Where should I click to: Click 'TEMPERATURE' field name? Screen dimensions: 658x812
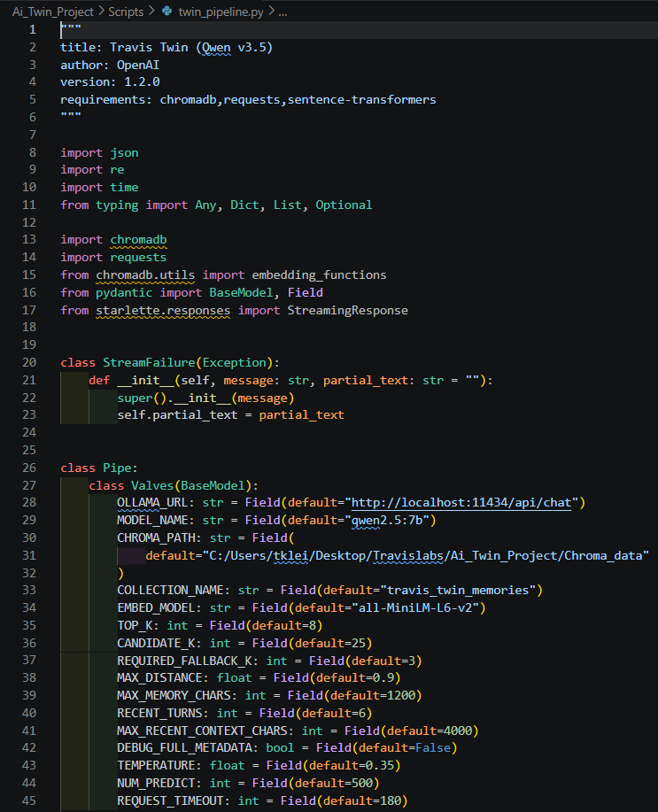[x=156, y=765]
